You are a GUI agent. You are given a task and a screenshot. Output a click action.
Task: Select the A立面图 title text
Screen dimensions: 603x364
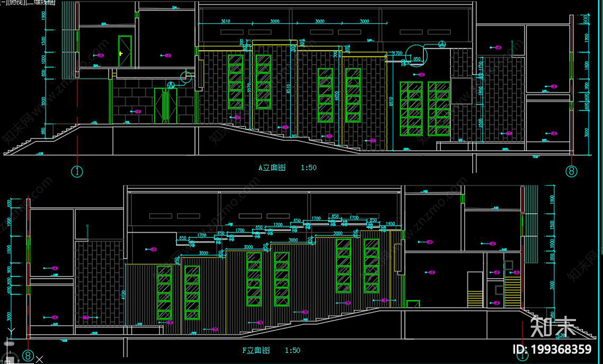coord(272,168)
